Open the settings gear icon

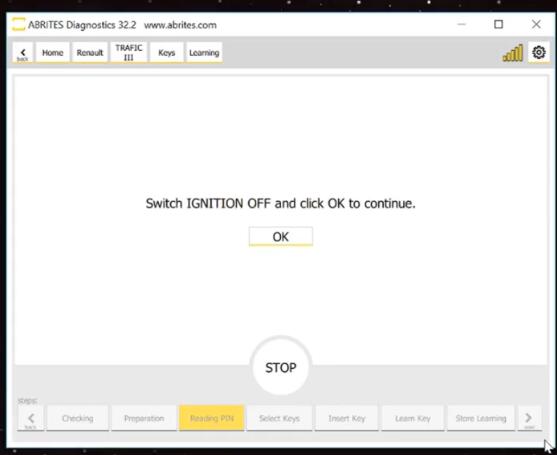pos(539,53)
